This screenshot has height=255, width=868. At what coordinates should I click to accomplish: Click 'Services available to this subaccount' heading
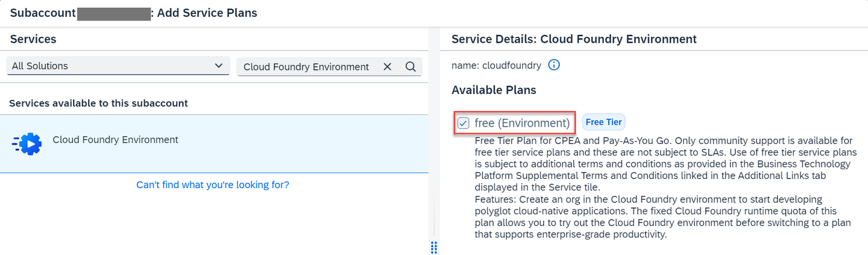[x=98, y=103]
